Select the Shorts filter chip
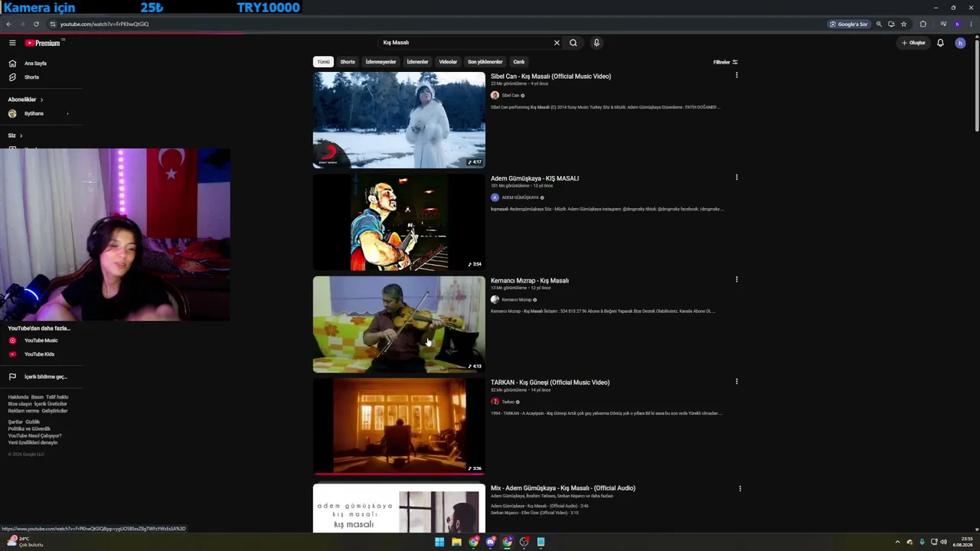 [348, 62]
